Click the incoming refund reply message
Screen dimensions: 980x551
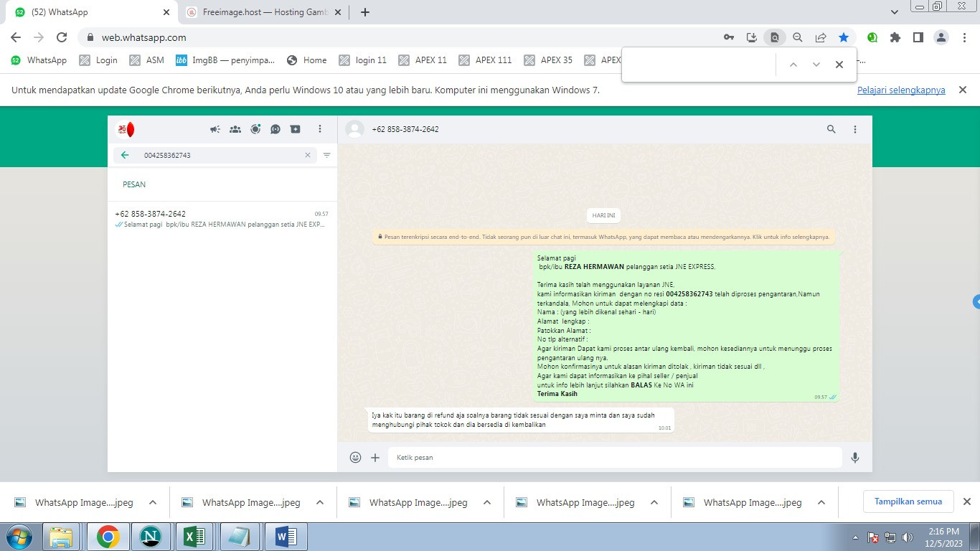tap(521, 420)
